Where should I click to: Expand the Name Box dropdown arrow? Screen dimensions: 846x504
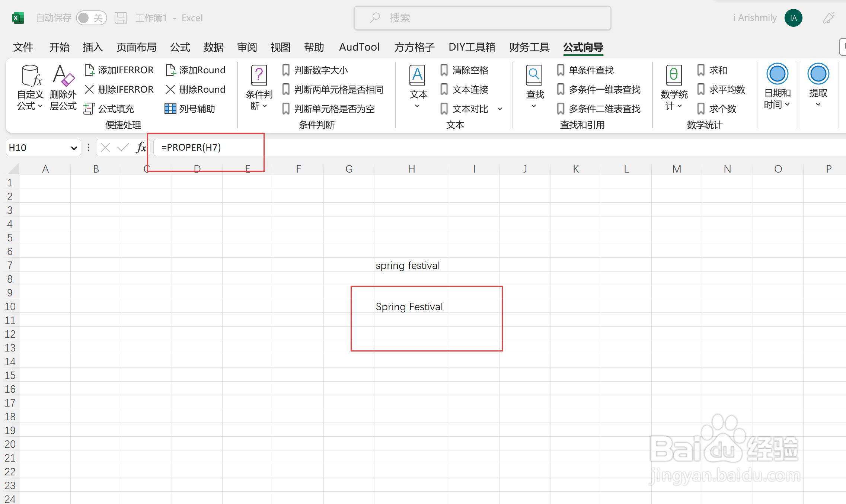coord(74,148)
